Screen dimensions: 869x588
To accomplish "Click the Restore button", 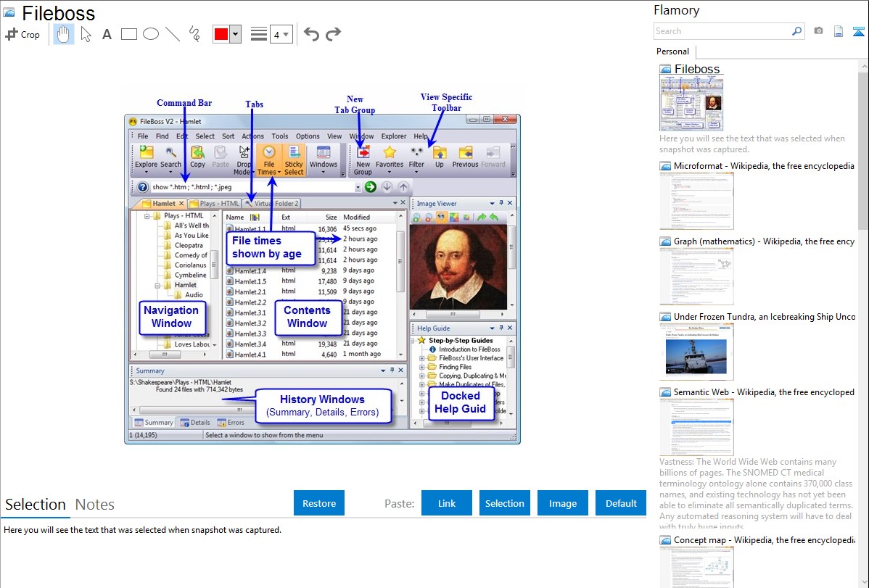I will coord(319,503).
